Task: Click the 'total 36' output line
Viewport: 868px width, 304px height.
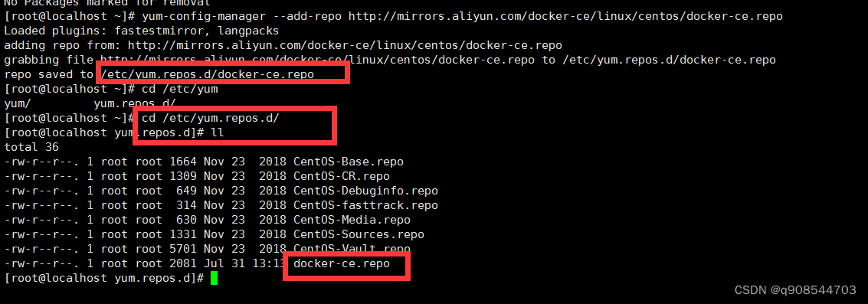Action: point(31,147)
